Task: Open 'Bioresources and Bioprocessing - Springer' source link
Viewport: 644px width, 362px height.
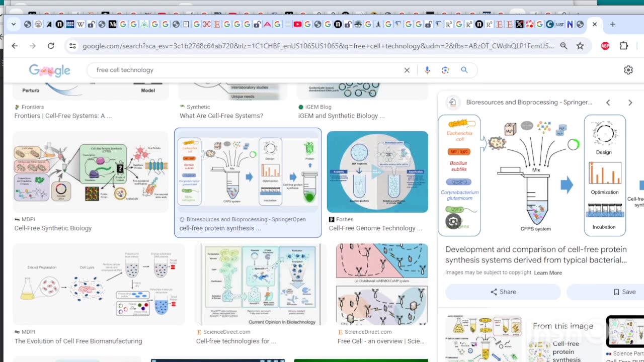Action: click(x=529, y=102)
